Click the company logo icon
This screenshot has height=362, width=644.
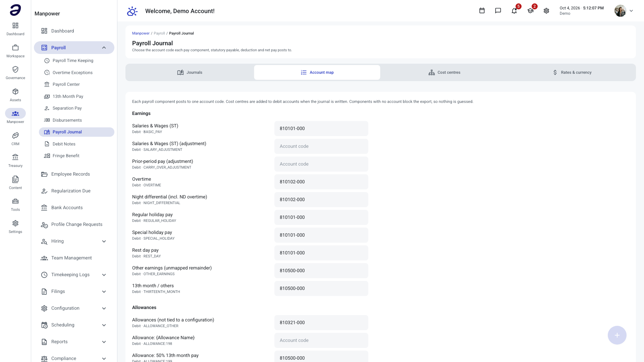pyautogui.click(x=15, y=10)
